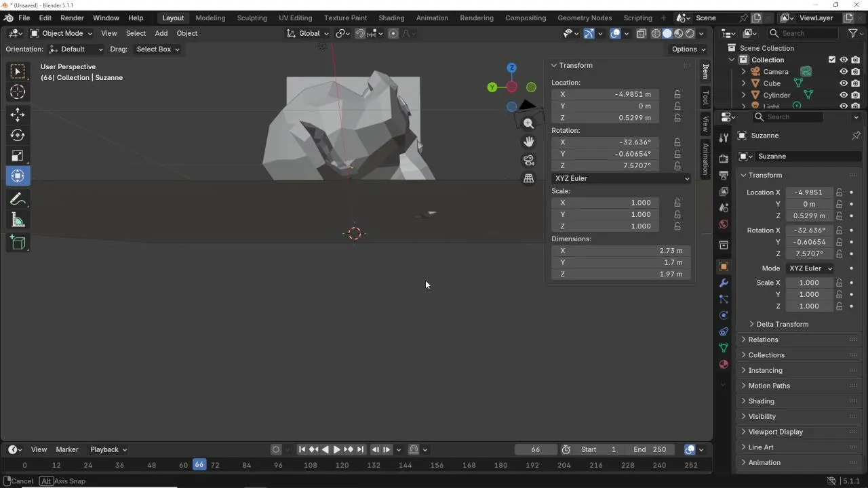The height and width of the screenshot is (488, 868).
Task: Select the Add Cube tool
Action: 18,243
